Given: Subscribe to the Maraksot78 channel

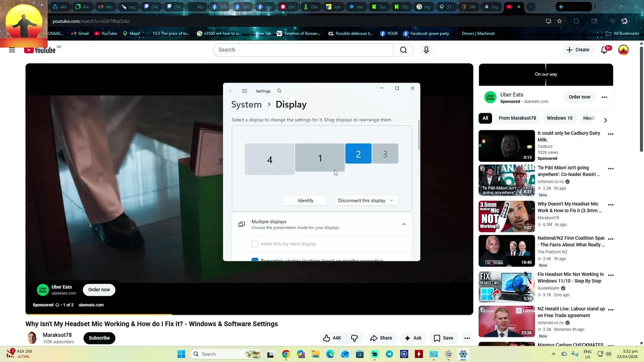Looking at the screenshot, I should tap(99, 338).
